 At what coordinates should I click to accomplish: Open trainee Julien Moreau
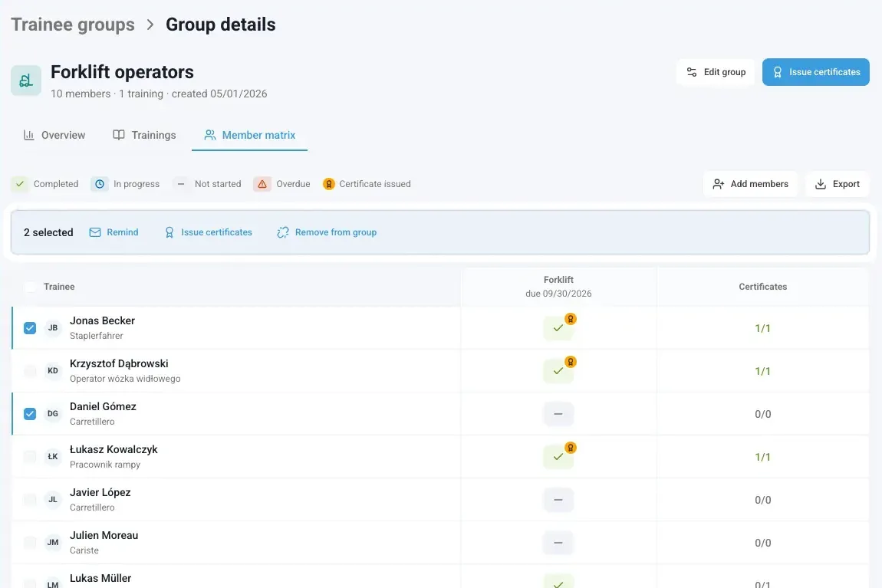104,535
